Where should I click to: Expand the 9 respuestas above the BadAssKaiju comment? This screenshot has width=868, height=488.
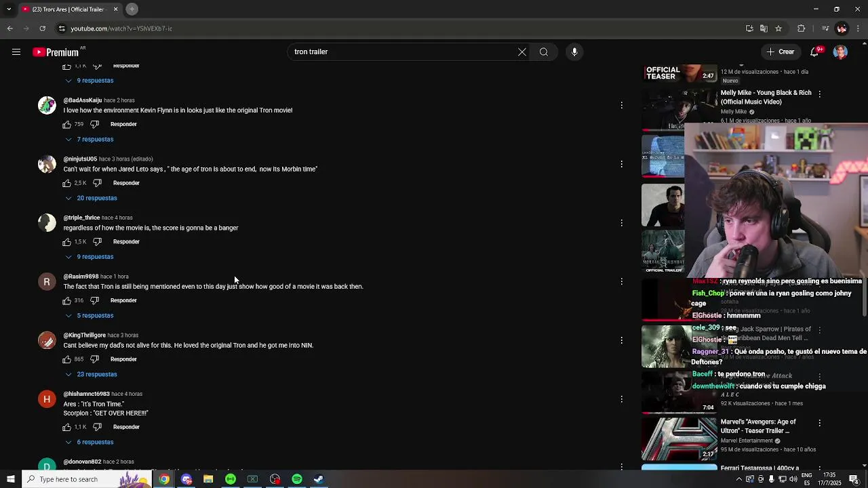tap(90, 81)
